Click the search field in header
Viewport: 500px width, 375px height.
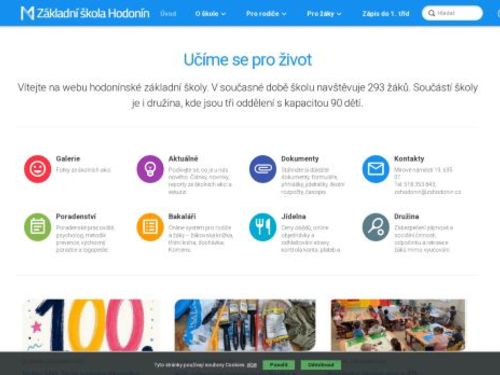452,13
